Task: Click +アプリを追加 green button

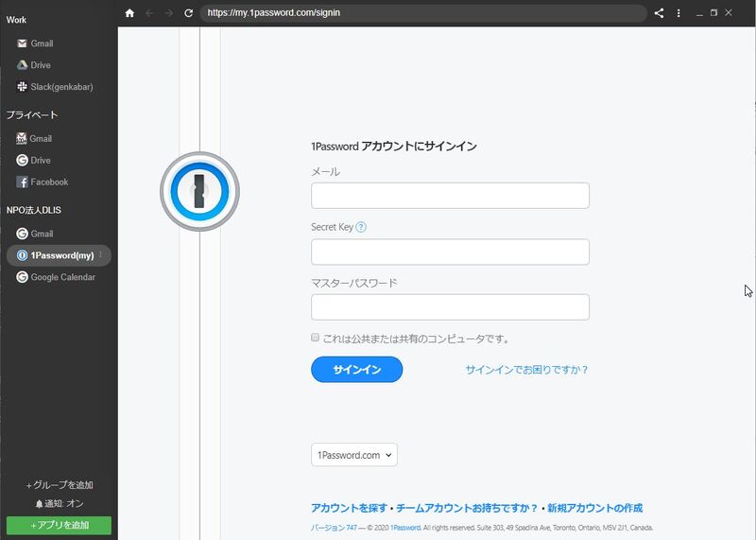Action: point(59,525)
